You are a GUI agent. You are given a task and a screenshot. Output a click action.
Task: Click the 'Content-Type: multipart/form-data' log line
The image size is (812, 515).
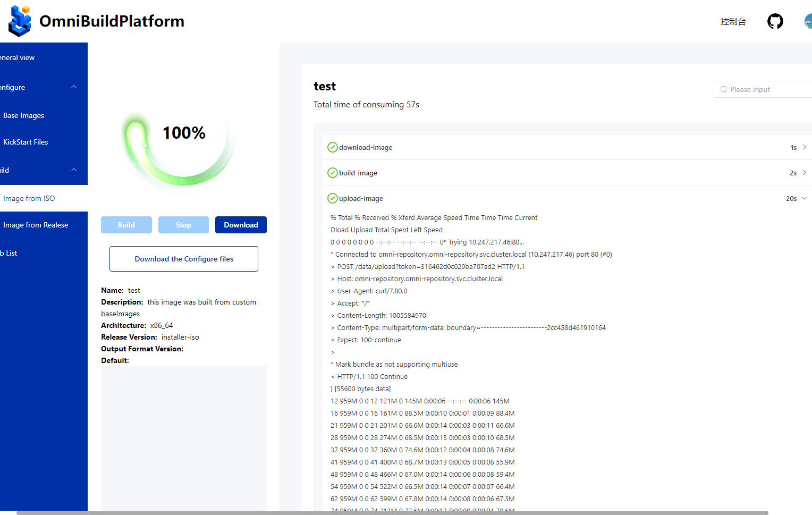(x=468, y=328)
